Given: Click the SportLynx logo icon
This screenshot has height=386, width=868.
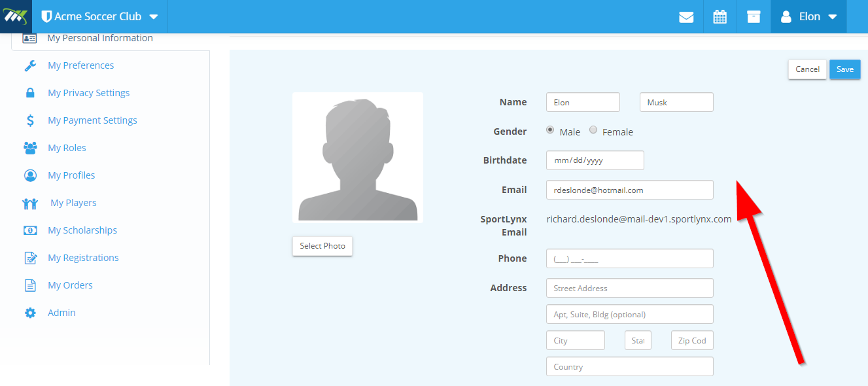Looking at the screenshot, I should click(x=16, y=16).
